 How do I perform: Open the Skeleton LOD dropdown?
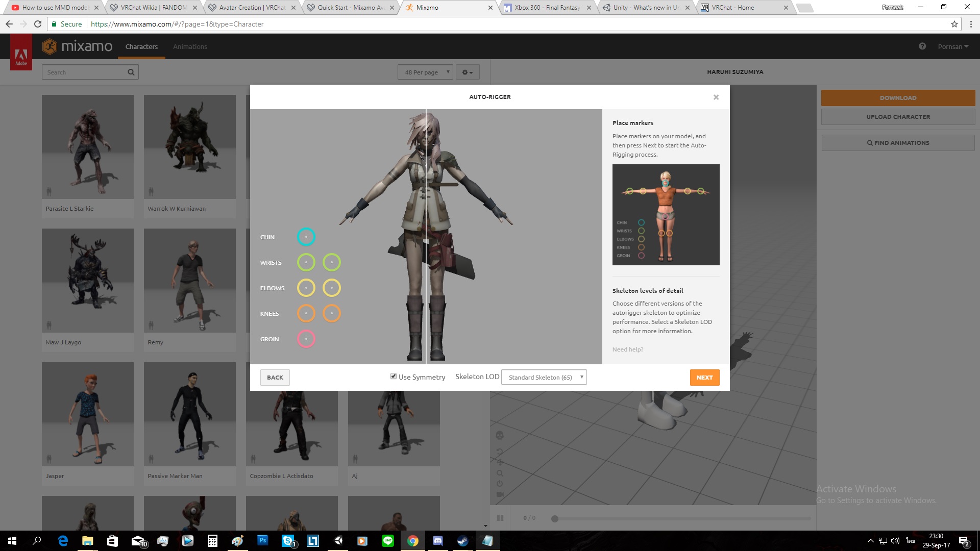tap(544, 377)
